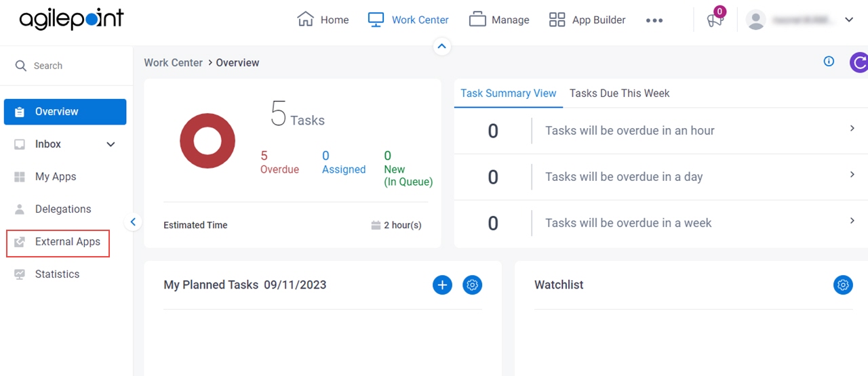Switch to Task Summary View tab
868x376 pixels.
point(509,93)
